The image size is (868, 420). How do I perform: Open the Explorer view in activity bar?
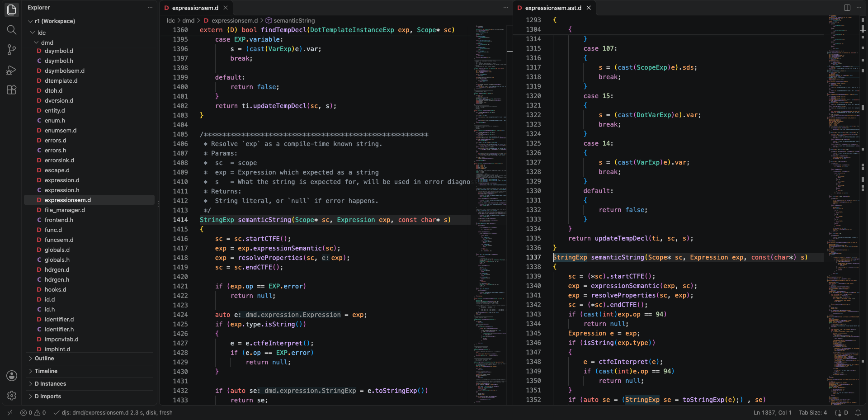[x=12, y=9]
